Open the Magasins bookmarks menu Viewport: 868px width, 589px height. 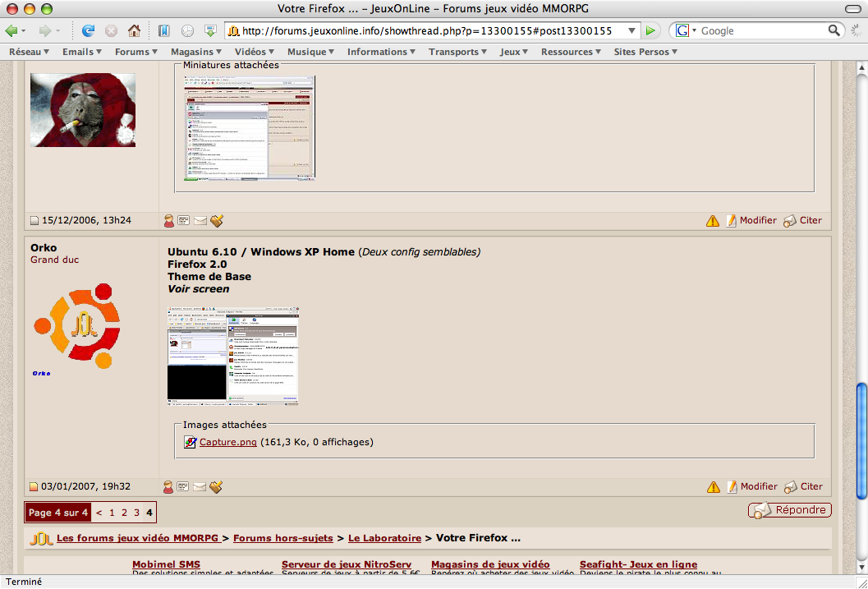point(196,52)
